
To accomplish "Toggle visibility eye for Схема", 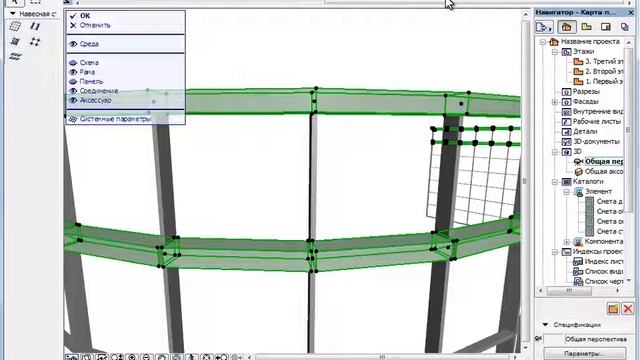I will tap(73, 63).
